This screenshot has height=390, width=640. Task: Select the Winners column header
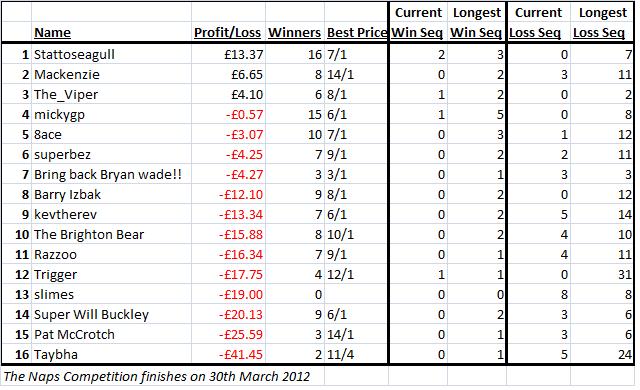pos(294,32)
